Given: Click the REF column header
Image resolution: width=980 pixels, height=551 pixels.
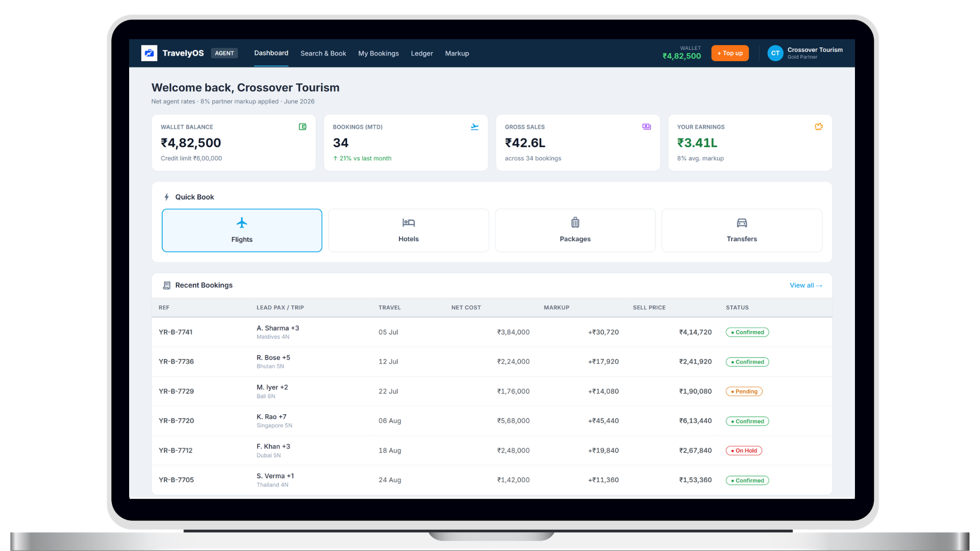Looking at the screenshot, I should pyautogui.click(x=164, y=308).
